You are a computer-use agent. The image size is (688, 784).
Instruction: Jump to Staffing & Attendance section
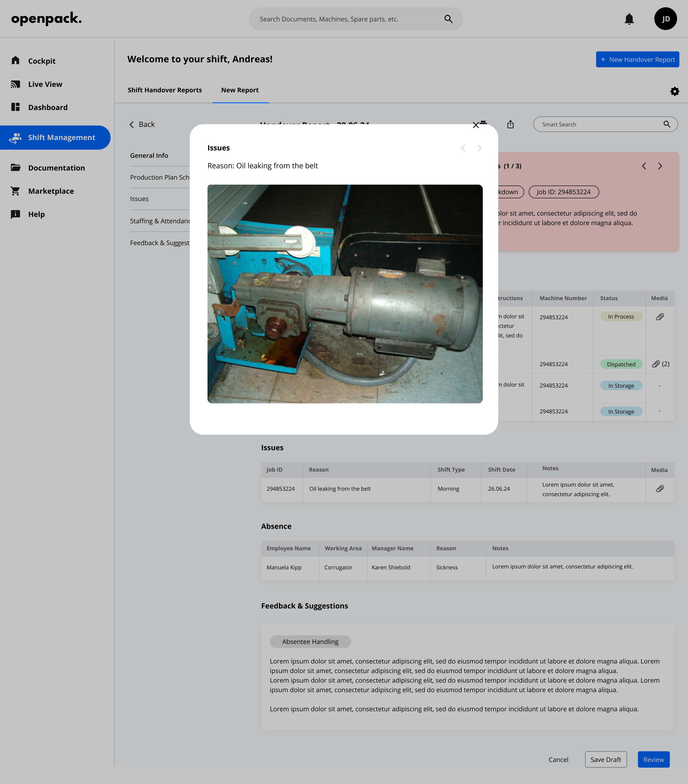[x=160, y=221]
